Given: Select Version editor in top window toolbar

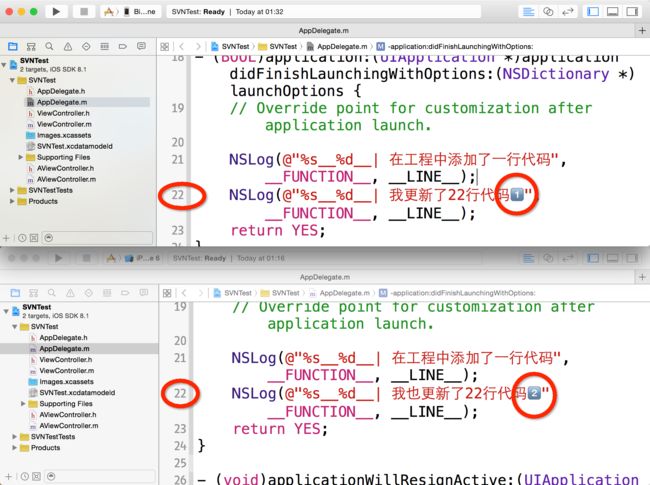Looking at the screenshot, I should pyautogui.click(x=568, y=12).
